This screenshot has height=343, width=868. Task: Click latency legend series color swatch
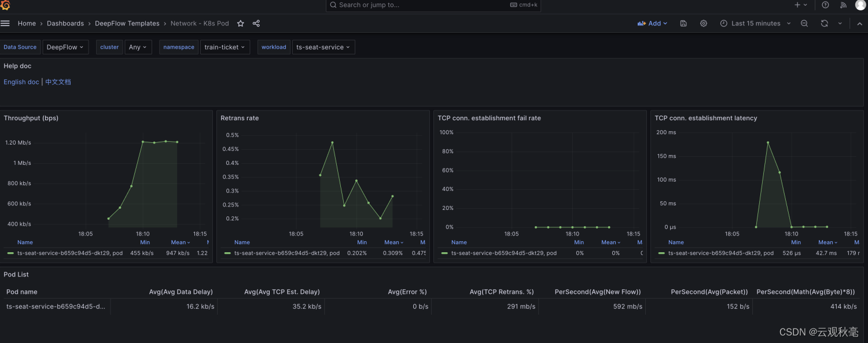[661, 253]
